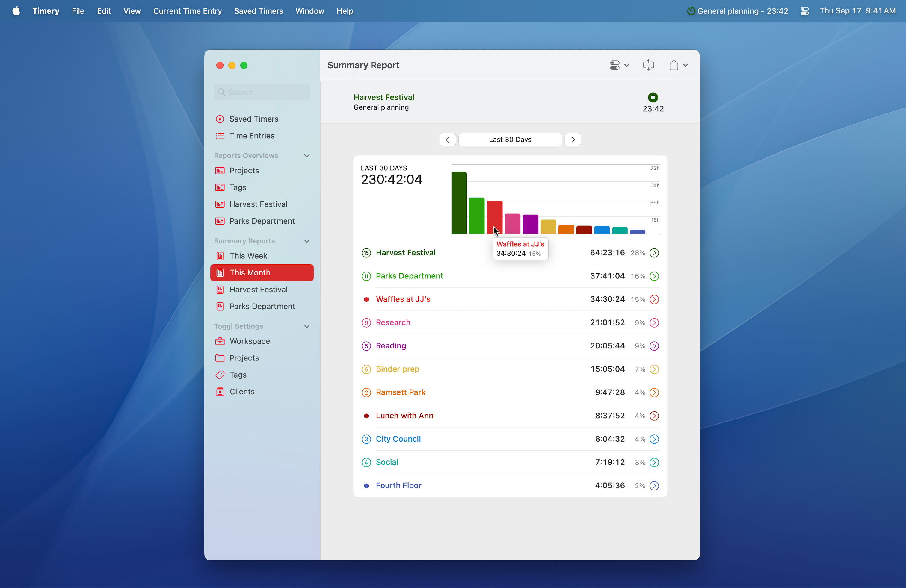Open Parks Department reports overview
The width and height of the screenshot is (906, 588).
click(x=262, y=221)
